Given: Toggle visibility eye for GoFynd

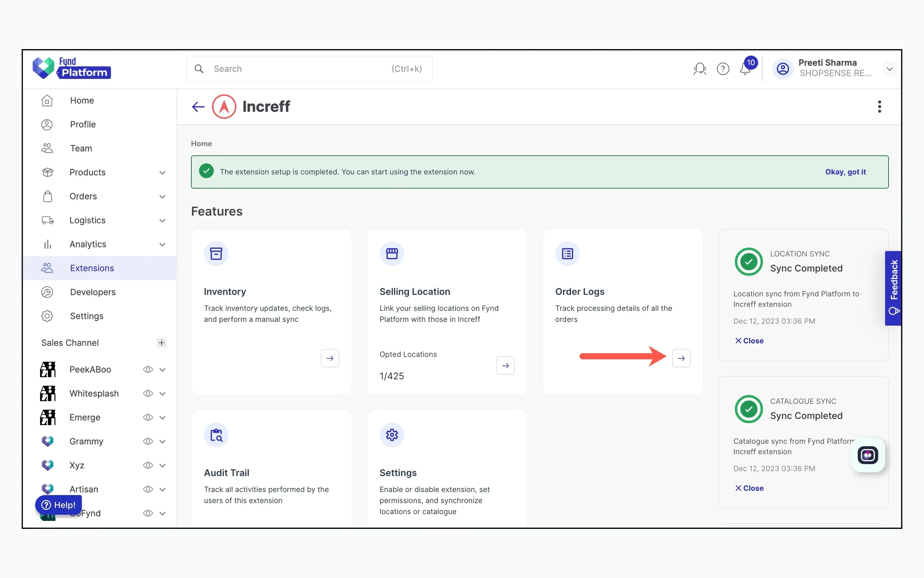Looking at the screenshot, I should (x=148, y=513).
